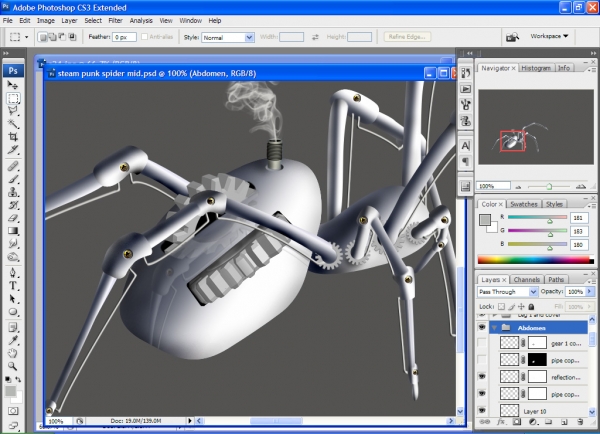Select the Type tool
The width and height of the screenshot is (600, 434).
[13, 286]
